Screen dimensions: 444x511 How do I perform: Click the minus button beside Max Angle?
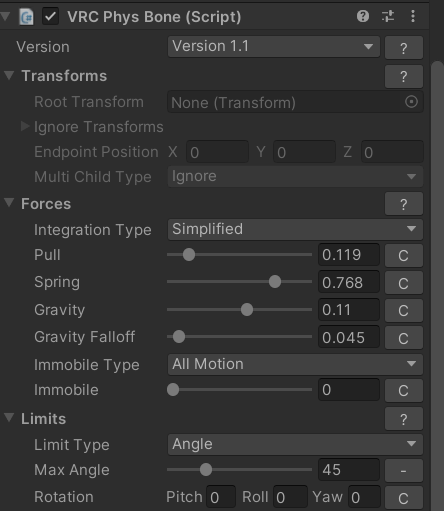[x=404, y=470]
